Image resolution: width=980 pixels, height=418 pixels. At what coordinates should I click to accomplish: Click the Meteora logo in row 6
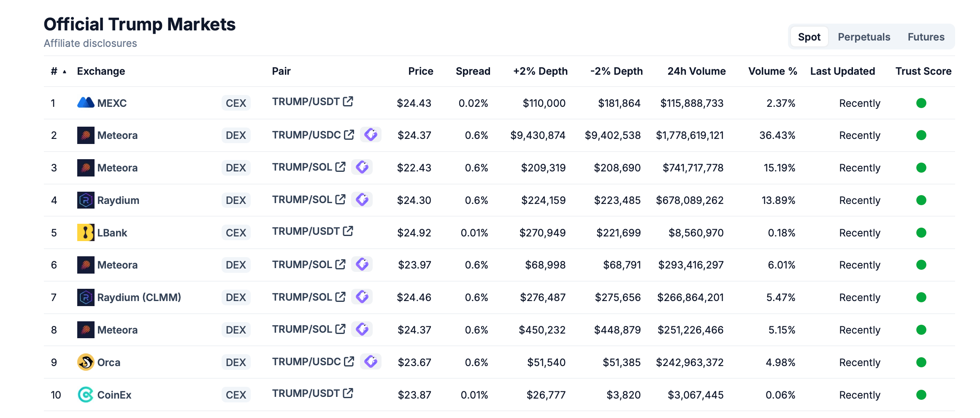pos(86,265)
